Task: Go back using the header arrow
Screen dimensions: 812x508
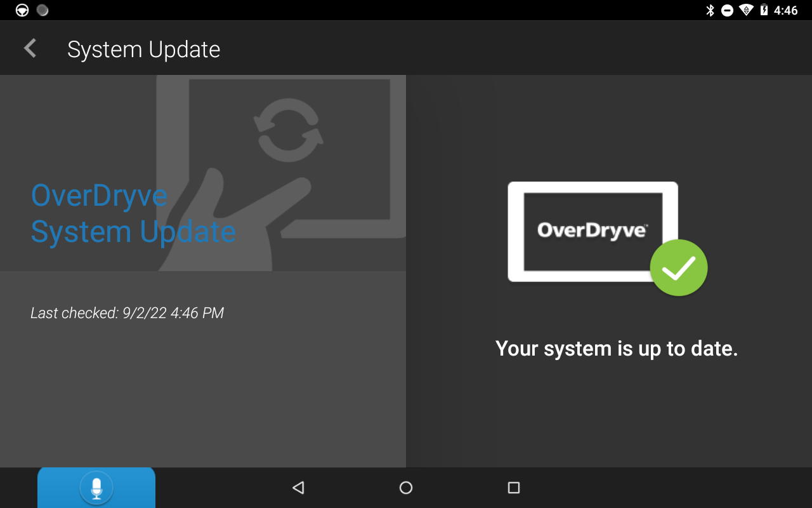Action: (30, 48)
